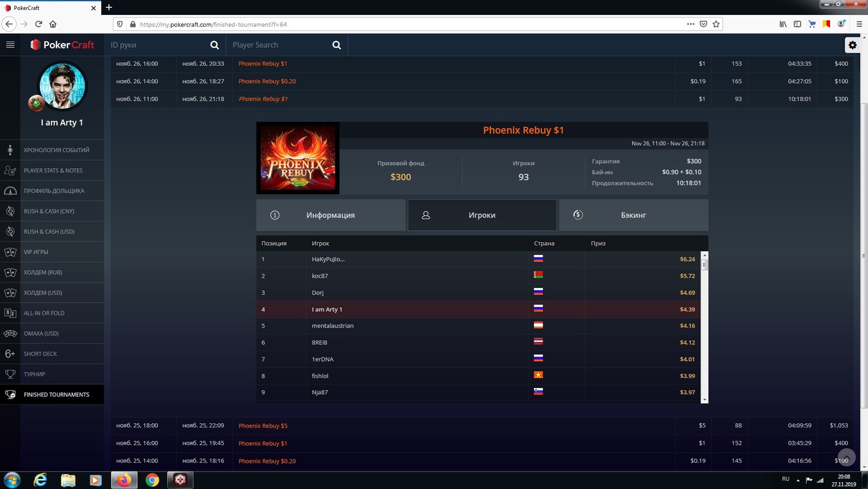
Task: Click the I am Arty 1 profile avatar
Action: [x=63, y=86]
